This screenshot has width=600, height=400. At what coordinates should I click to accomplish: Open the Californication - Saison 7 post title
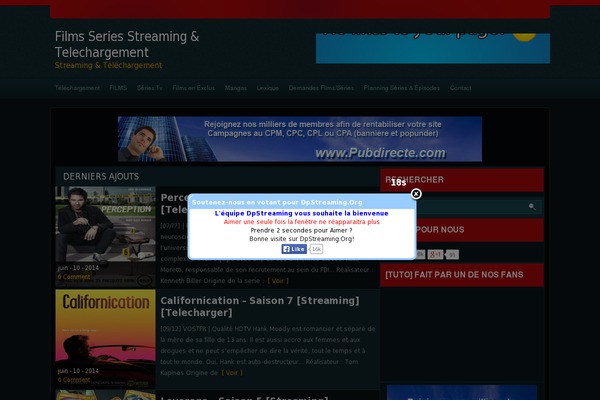tap(260, 307)
